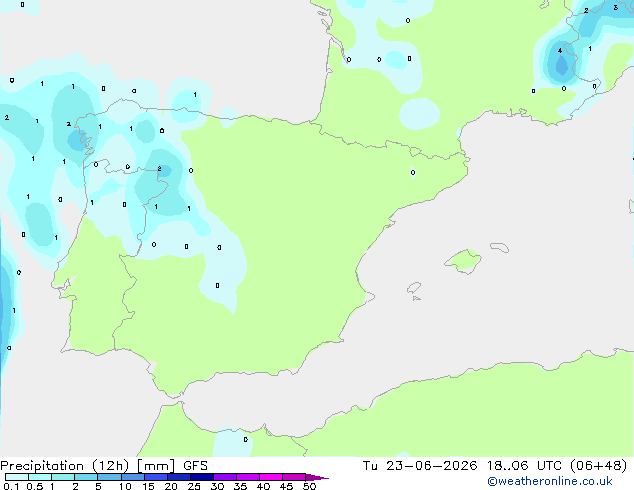Click the 20–25 mm legend color swatch
Screen dimensions: 634x490
click(179, 477)
